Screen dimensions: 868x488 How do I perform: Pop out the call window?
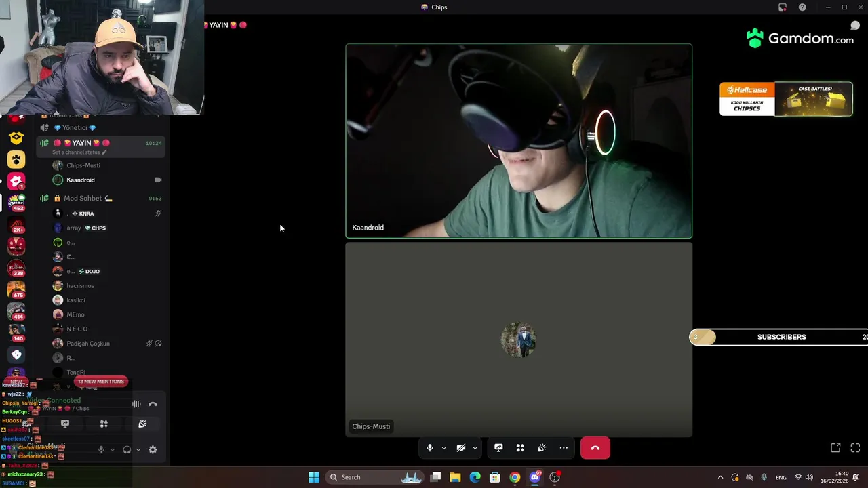pyautogui.click(x=835, y=448)
